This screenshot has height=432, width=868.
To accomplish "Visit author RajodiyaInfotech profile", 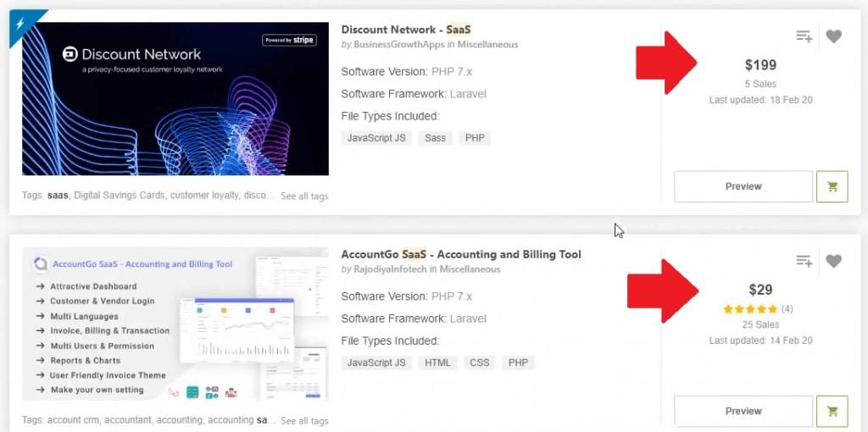I will point(390,269).
